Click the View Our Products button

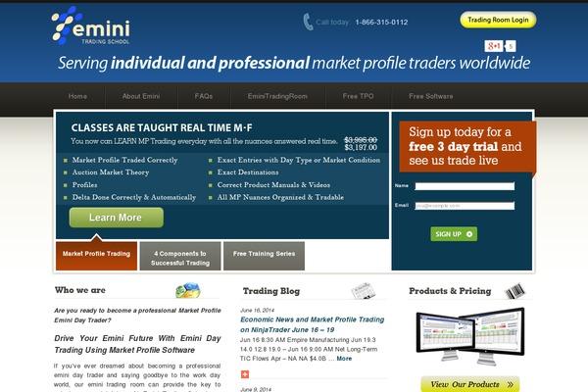(x=470, y=384)
